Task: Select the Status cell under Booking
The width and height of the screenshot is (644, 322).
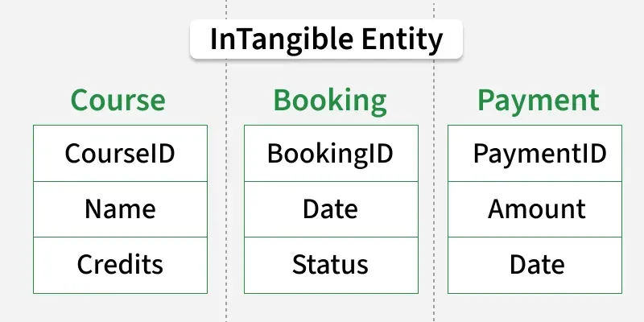Action: click(330, 264)
